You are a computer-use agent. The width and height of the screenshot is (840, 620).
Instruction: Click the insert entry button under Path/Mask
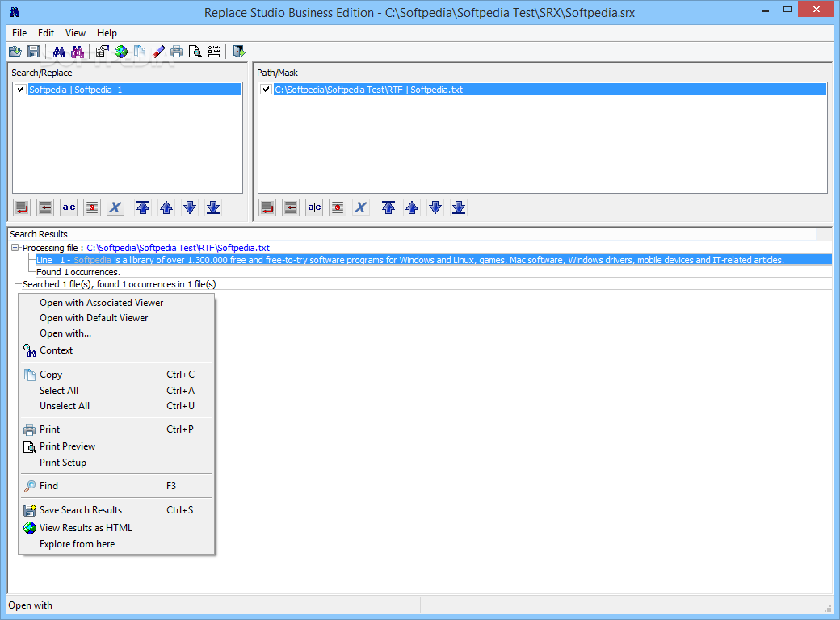pos(291,207)
